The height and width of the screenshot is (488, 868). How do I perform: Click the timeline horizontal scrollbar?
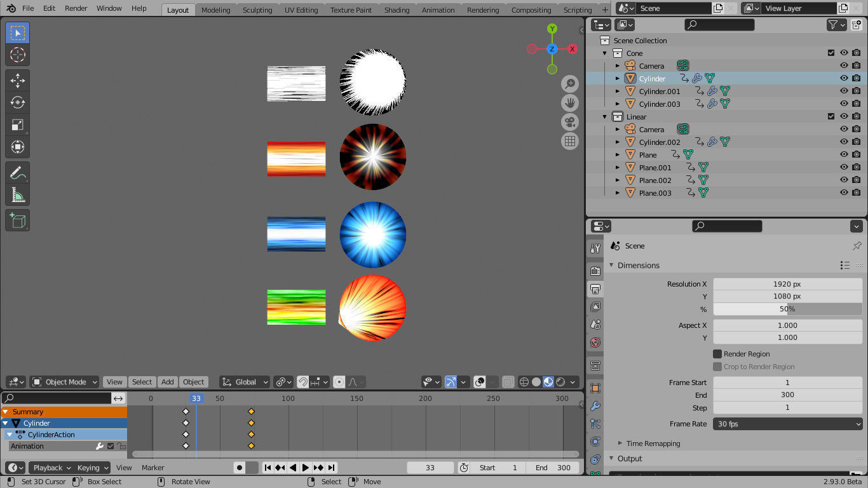355,454
